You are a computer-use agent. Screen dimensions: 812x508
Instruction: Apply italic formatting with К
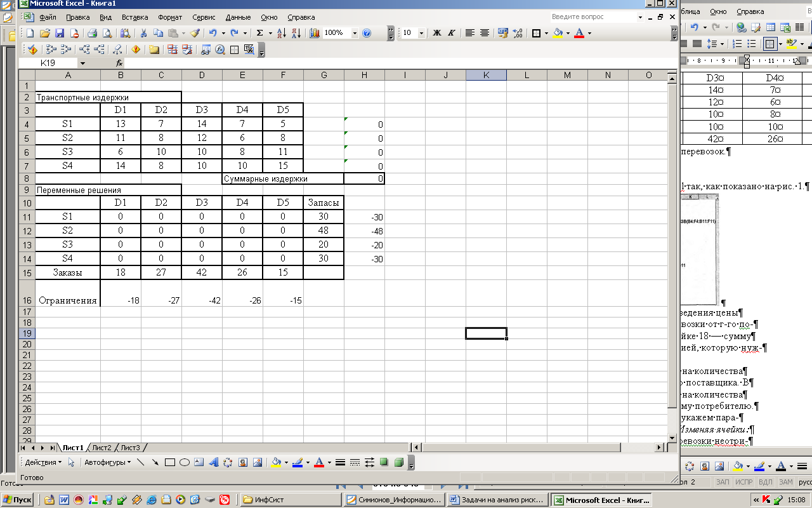(452, 33)
